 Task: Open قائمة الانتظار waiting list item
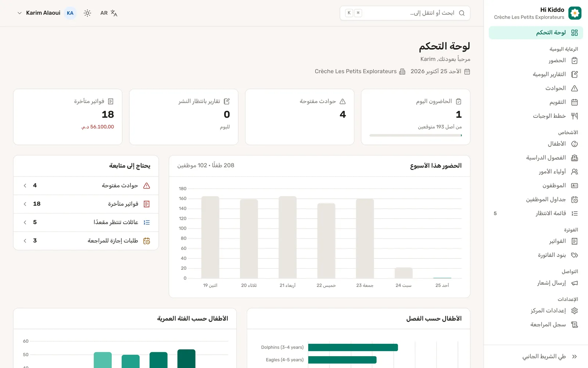(536, 213)
